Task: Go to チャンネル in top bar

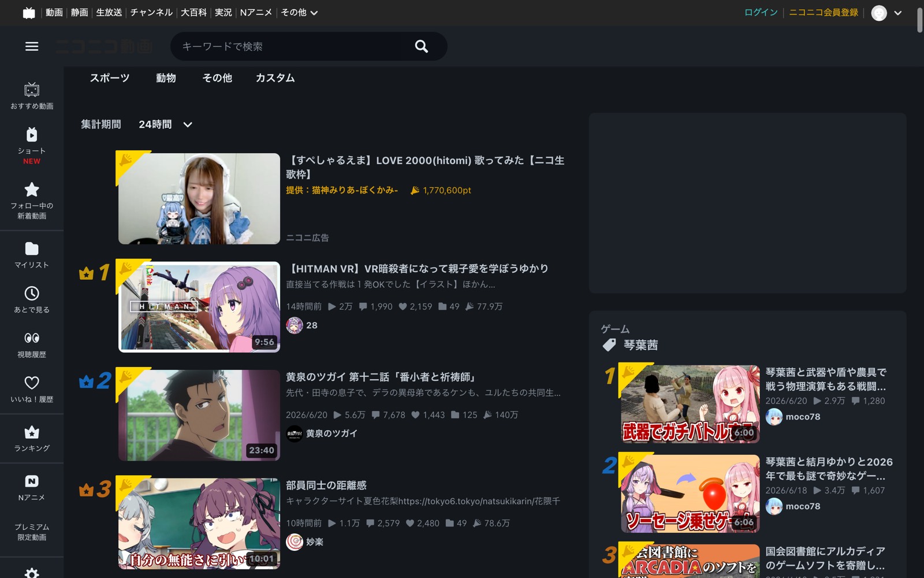Action: click(151, 13)
